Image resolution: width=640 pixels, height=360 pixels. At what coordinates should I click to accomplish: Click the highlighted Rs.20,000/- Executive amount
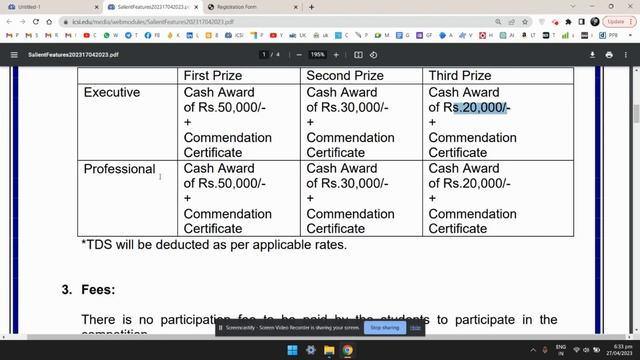pyautogui.click(x=480, y=107)
